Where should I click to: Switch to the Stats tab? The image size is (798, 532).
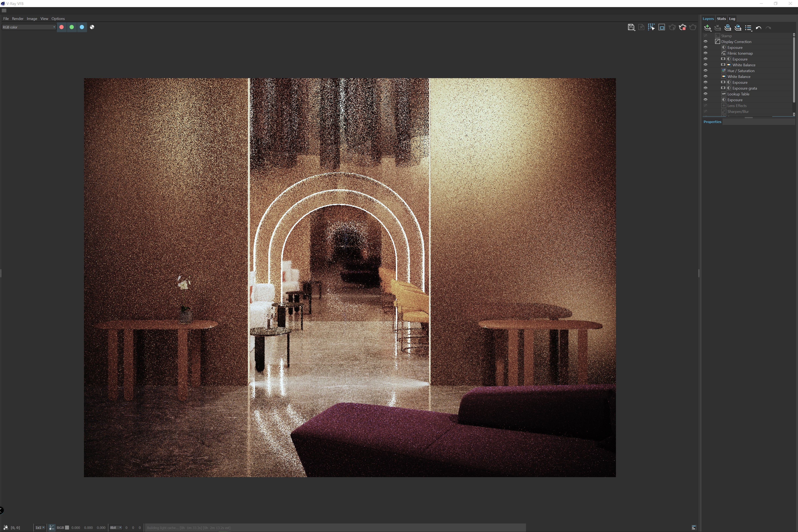point(721,19)
